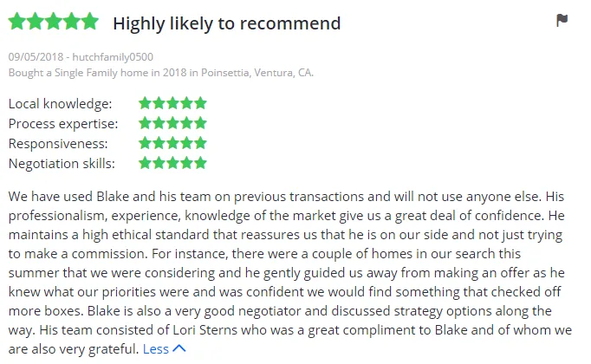
Task: Click the fifth star of the overall rating
Action: pos(90,21)
